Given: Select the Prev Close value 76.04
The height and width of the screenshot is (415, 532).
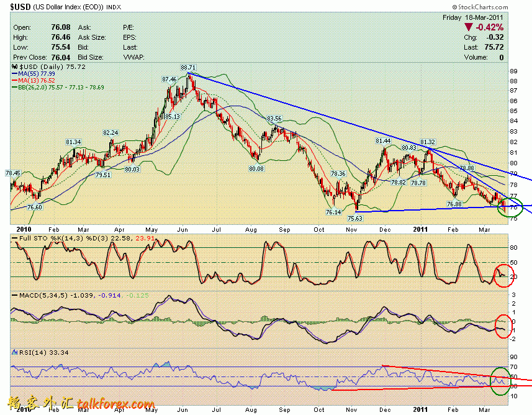Looking at the screenshot, I should tap(61, 57).
